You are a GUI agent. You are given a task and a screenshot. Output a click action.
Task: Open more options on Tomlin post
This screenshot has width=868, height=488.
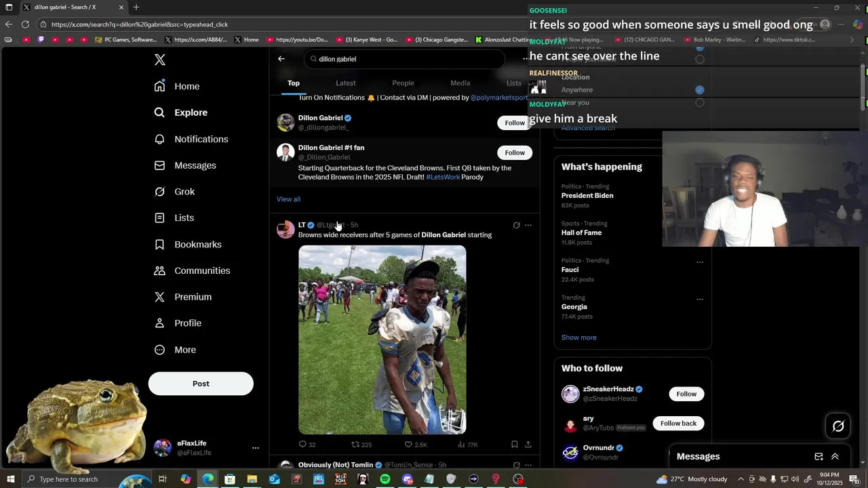pos(528,465)
